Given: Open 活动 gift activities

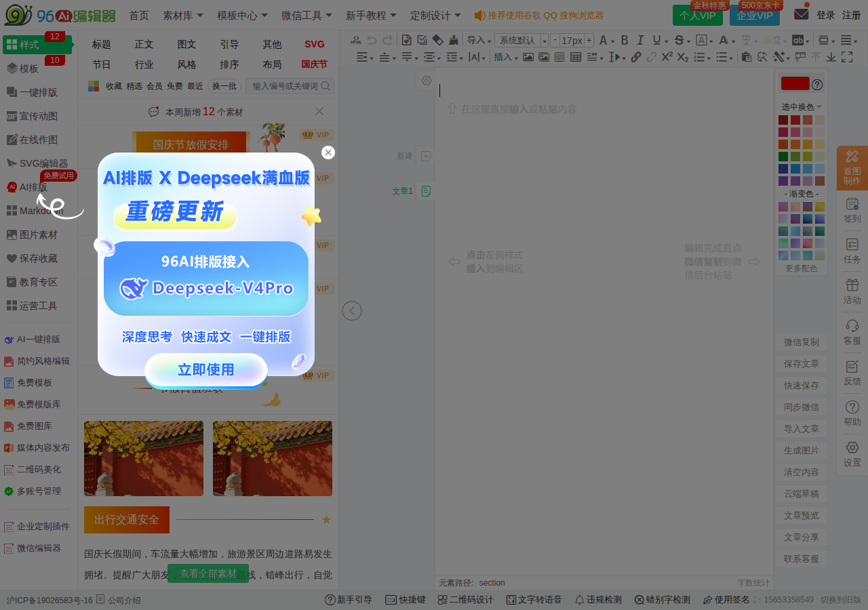Looking at the screenshot, I should click(852, 291).
